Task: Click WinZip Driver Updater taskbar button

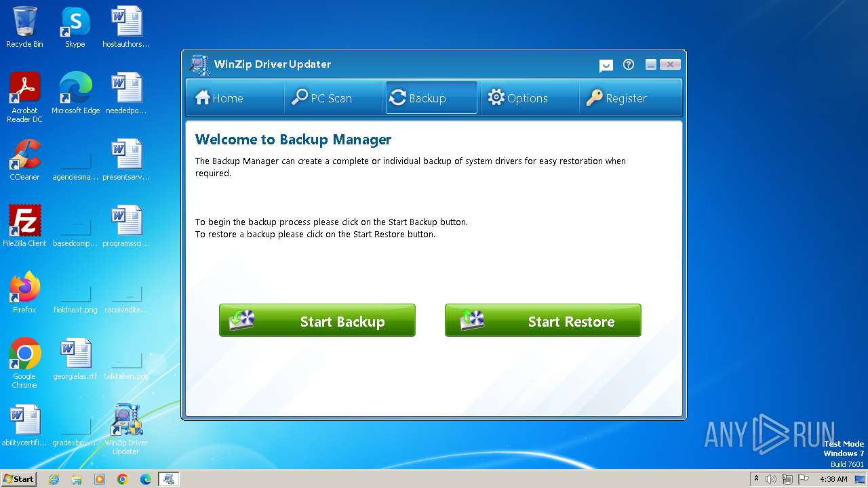Action: [169, 479]
